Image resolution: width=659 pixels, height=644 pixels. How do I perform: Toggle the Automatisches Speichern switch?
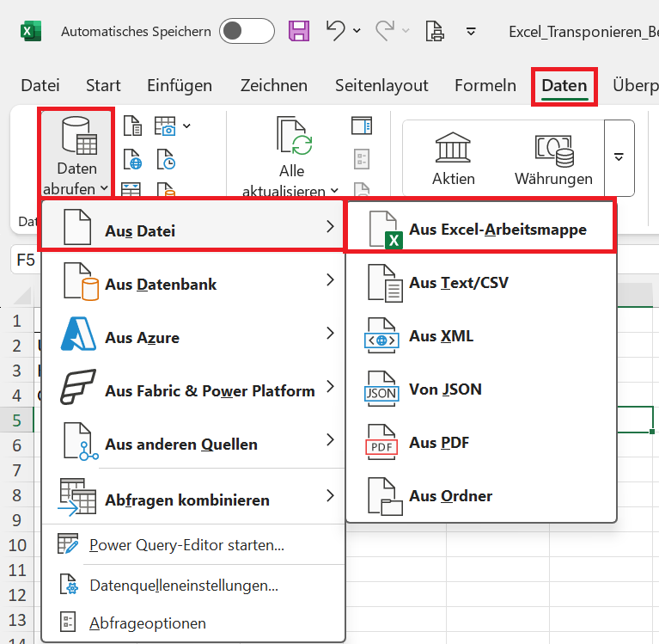click(247, 31)
